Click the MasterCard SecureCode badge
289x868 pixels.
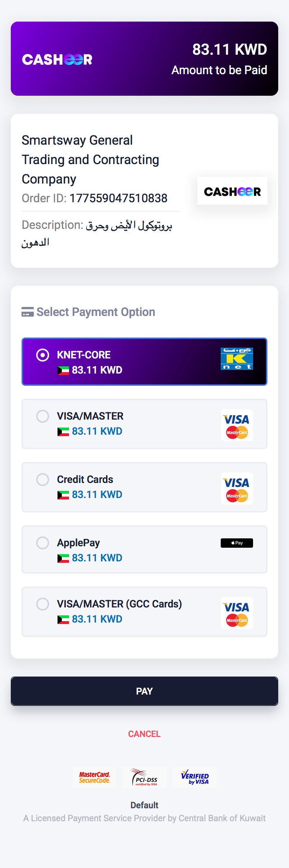click(95, 777)
